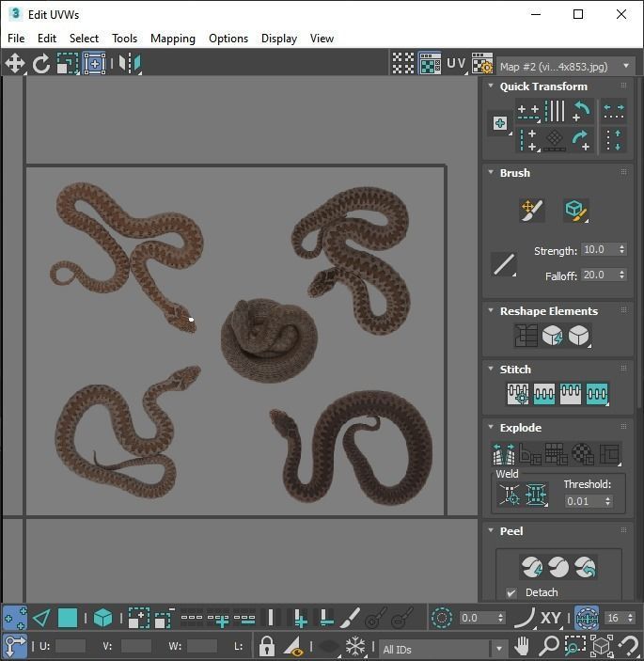This screenshot has width=644, height=661.
Task: Collapse the Explode rollout
Action: point(491,427)
